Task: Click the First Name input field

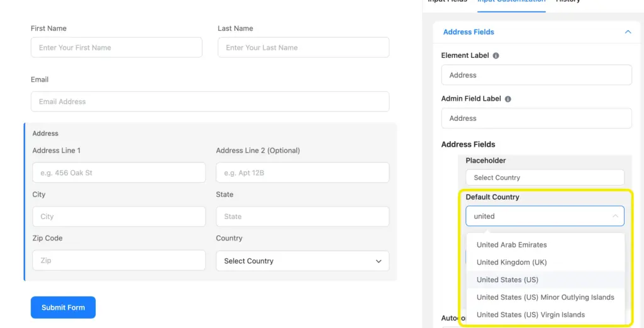Action: 116,48
